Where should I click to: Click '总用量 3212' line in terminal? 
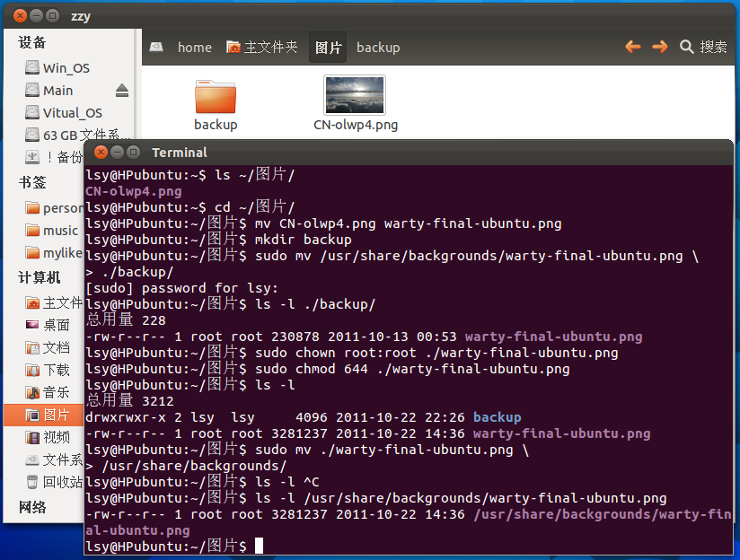pos(130,401)
